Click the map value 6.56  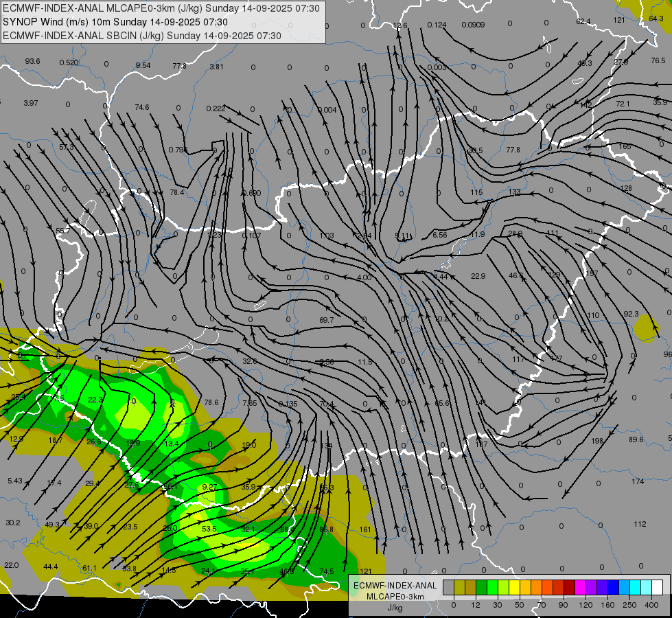point(440,235)
